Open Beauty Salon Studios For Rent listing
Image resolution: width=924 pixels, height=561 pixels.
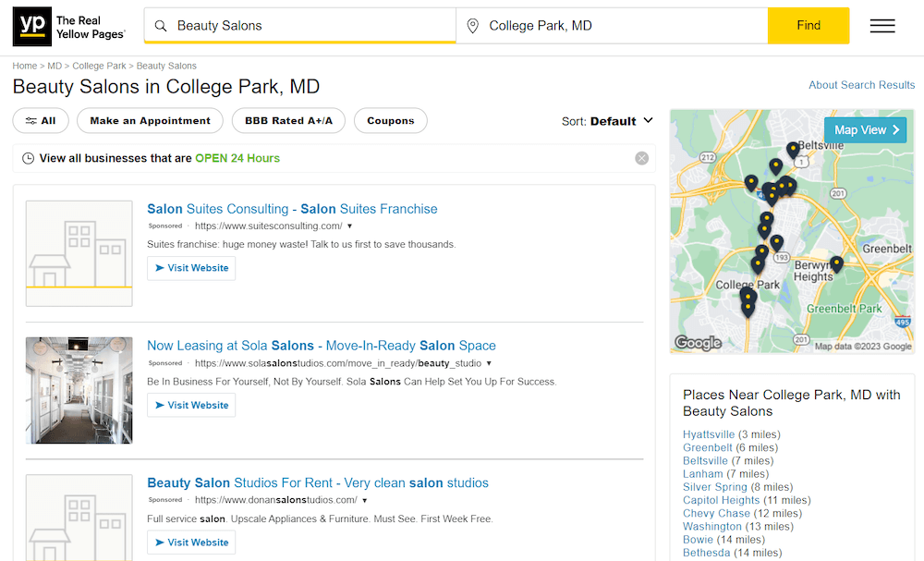pyautogui.click(x=318, y=482)
